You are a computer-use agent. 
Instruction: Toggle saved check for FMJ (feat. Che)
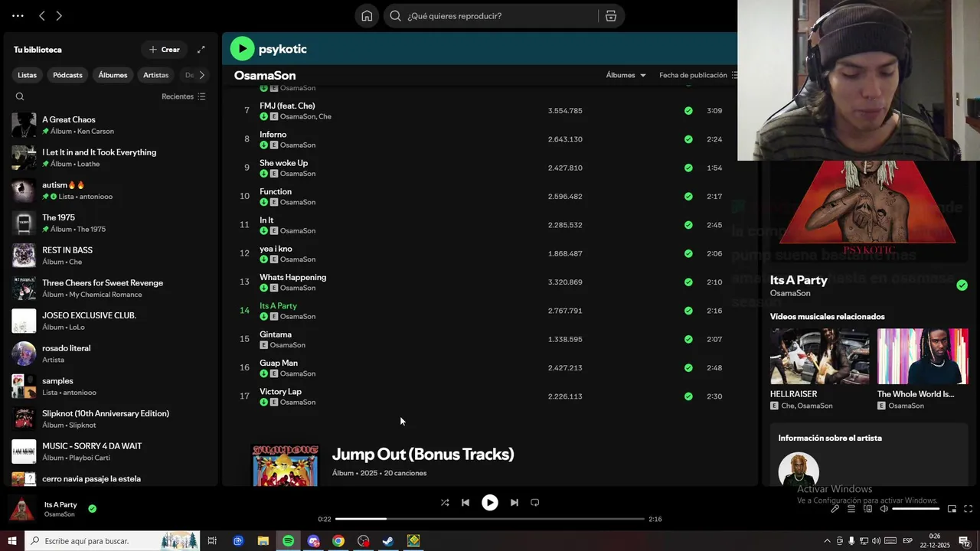pyautogui.click(x=688, y=111)
